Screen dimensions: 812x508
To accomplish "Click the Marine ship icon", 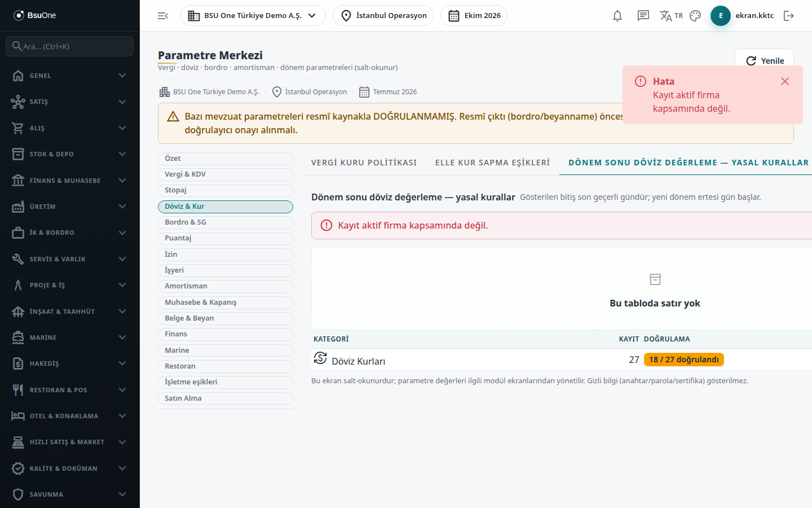I will [18, 338].
